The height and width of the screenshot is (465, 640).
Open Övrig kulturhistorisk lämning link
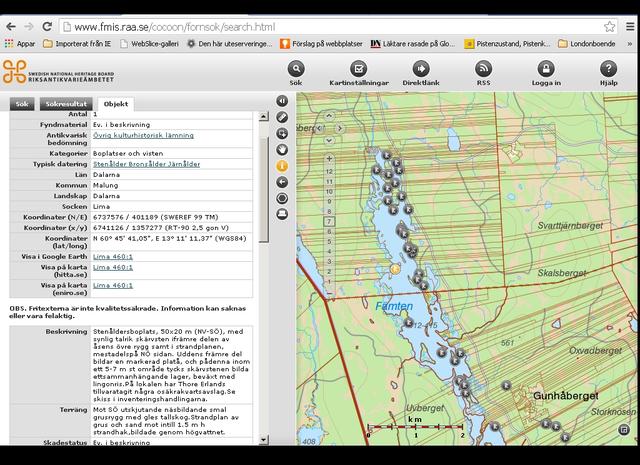142,134
